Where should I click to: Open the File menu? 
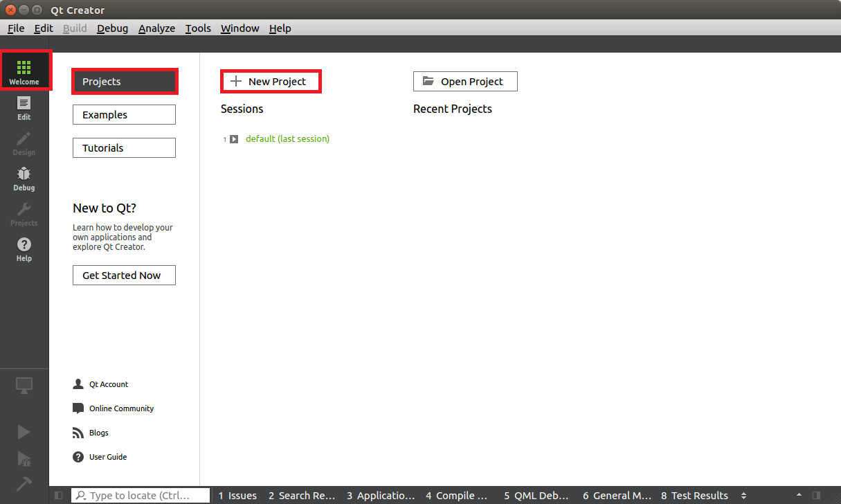tap(16, 28)
